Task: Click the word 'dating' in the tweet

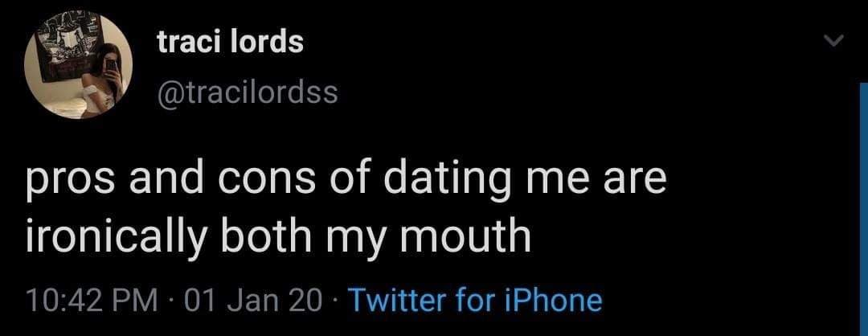Action: pyautogui.click(x=437, y=182)
